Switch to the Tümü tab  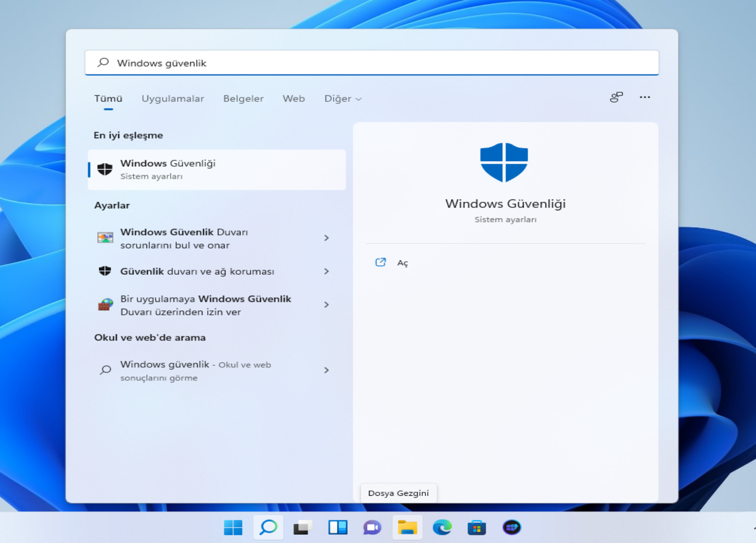(108, 99)
